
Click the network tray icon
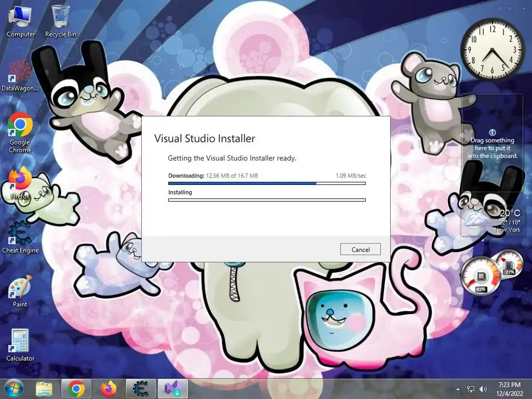[x=471, y=389]
